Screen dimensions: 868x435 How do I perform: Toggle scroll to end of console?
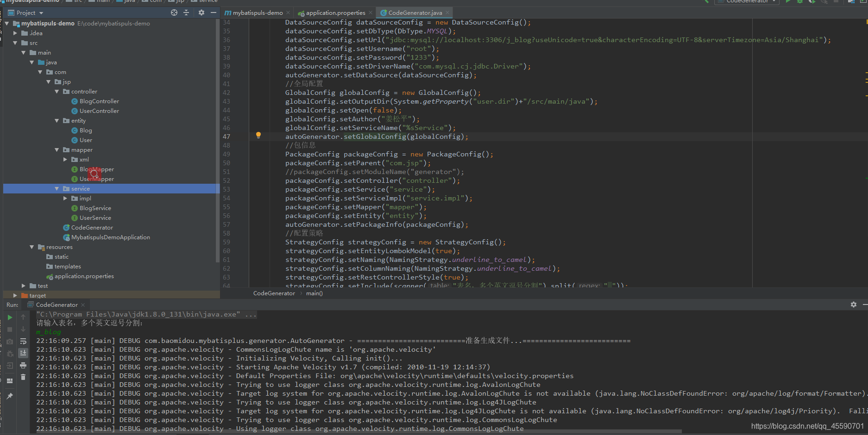pos(23,353)
